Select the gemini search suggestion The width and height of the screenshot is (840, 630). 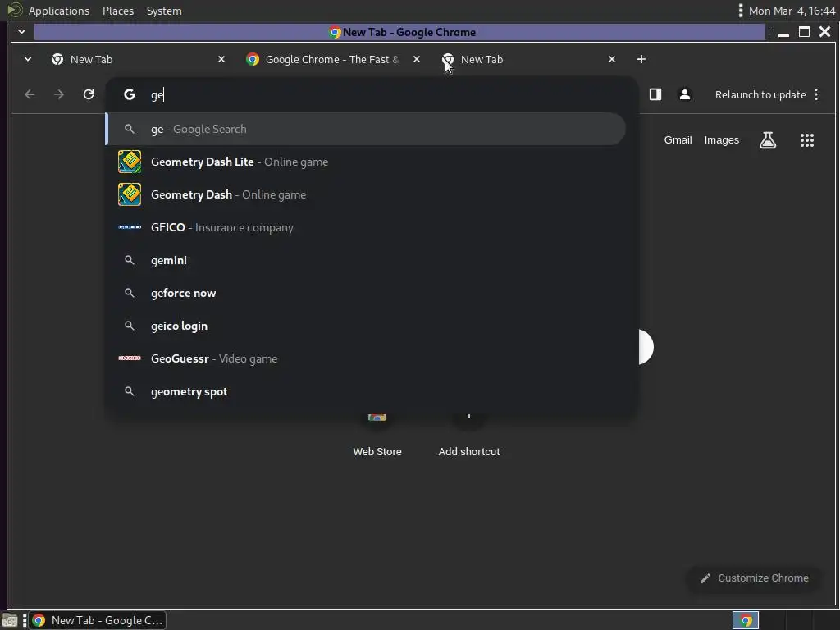(365, 260)
